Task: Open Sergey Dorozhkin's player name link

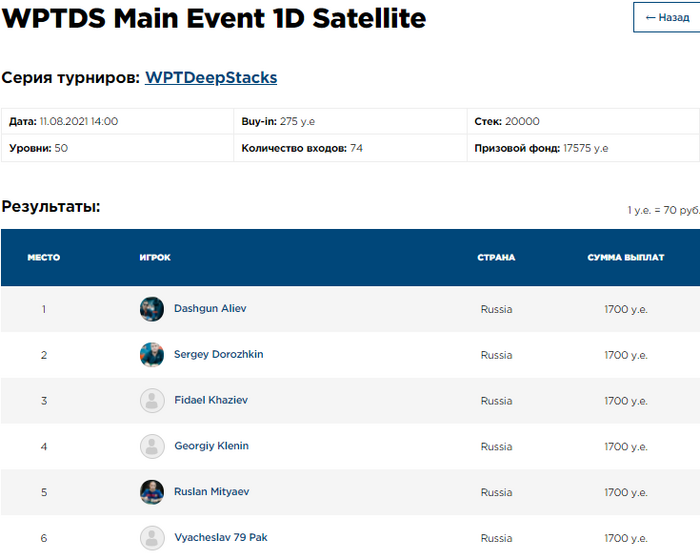Action: pyautogui.click(x=218, y=355)
